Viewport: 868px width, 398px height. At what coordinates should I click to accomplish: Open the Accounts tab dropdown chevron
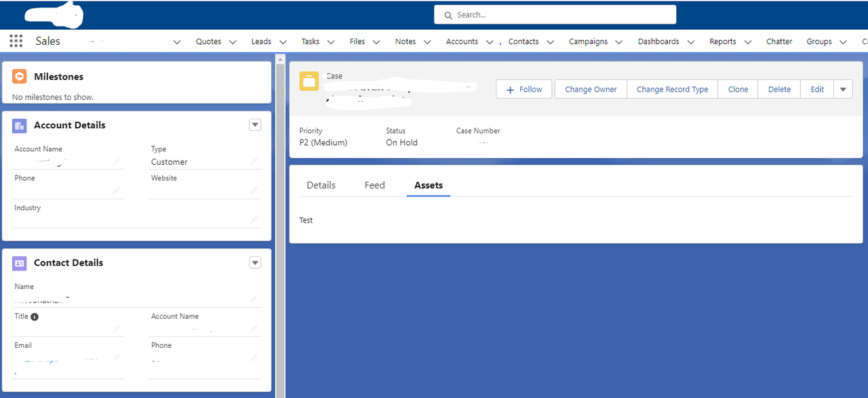coord(490,42)
